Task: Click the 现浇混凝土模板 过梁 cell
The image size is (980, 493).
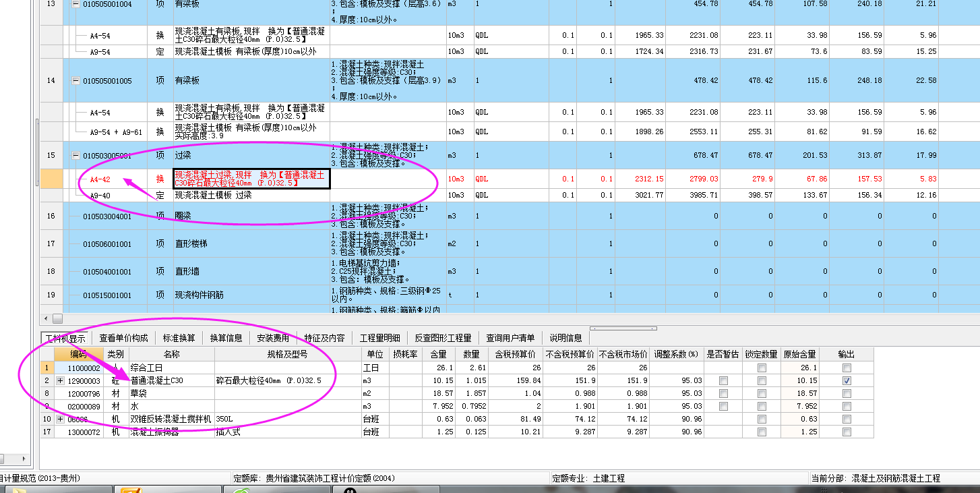Action: (251, 195)
